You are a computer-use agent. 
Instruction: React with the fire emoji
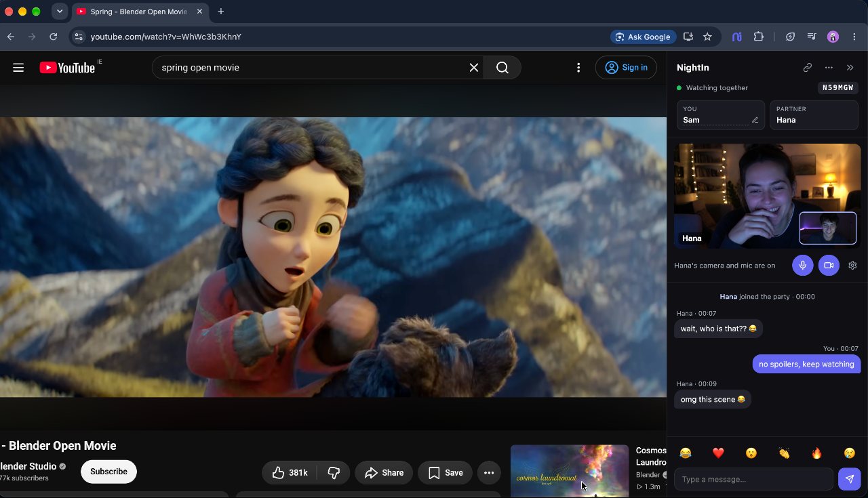pos(816,453)
